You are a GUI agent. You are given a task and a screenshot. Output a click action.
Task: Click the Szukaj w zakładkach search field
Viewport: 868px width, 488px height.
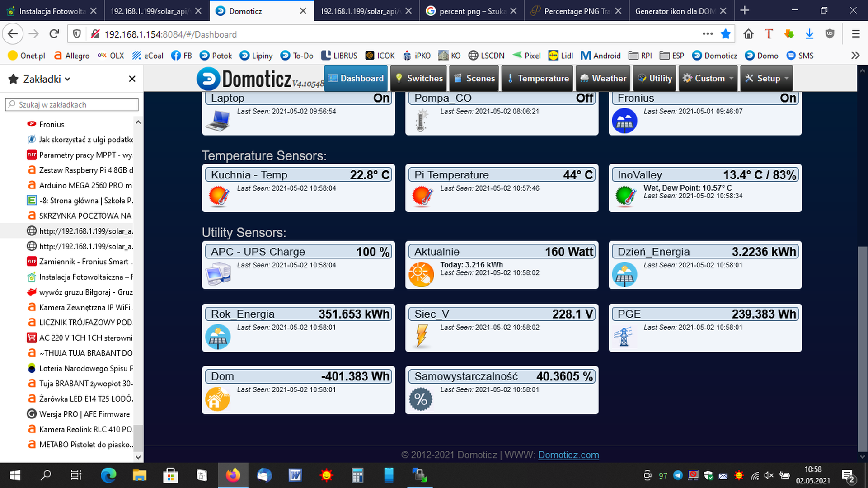coord(72,104)
